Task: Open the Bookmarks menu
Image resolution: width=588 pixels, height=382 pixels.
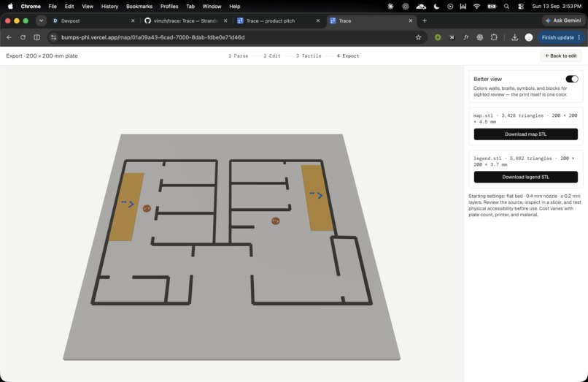Action: point(139,7)
